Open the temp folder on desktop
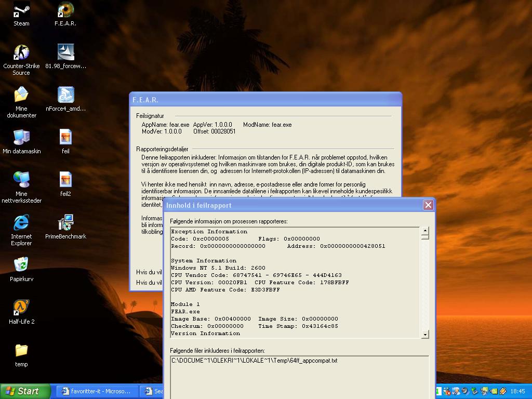Screen dimensions: 532x399 pos(21,354)
